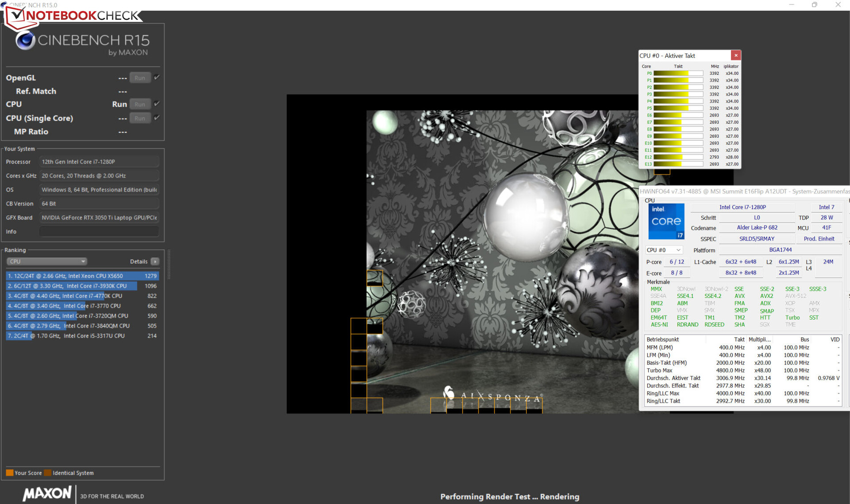Image resolution: width=850 pixels, height=504 pixels.
Task: Toggle the OpenGL test checkbox
Action: coord(157,77)
